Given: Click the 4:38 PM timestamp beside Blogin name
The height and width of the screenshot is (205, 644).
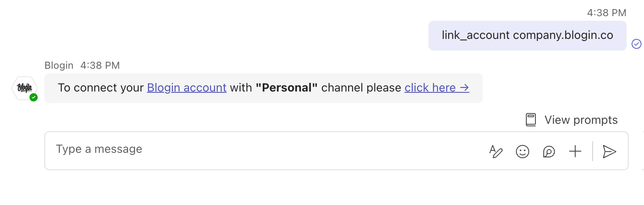Looking at the screenshot, I should point(100,65).
